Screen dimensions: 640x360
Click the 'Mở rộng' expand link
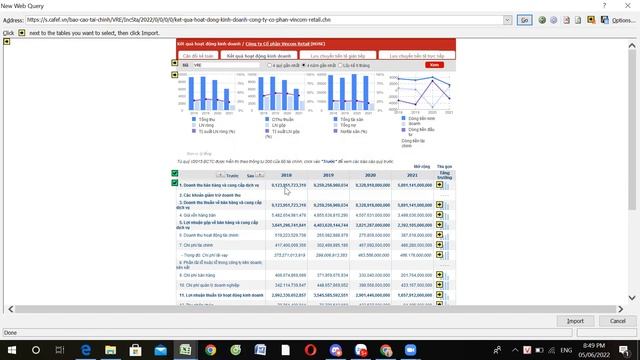point(422,167)
